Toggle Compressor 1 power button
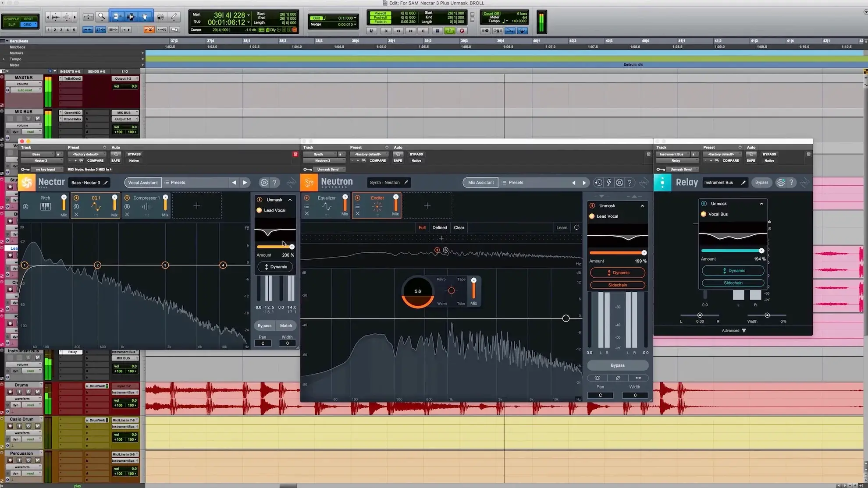The height and width of the screenshot is (488, 868). pyautogui.click(x=127, y=198)
